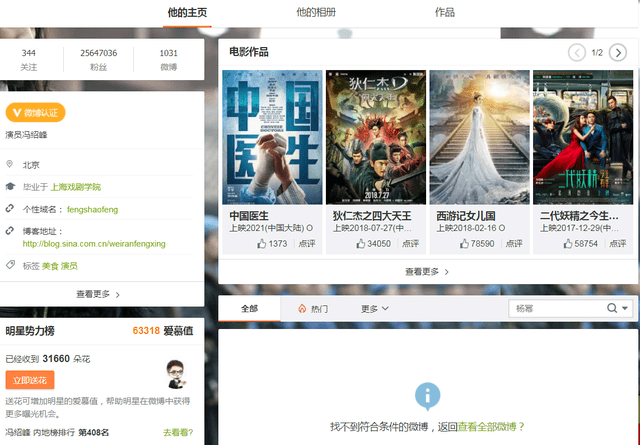
Task: Open the 上海戏剧学院 link
Action: pos(76,187)
